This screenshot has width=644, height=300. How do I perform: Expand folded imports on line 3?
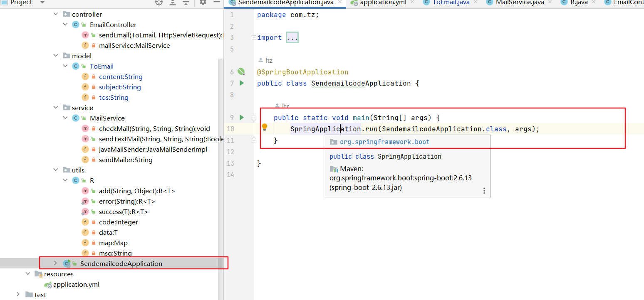[x=254, y=37]
